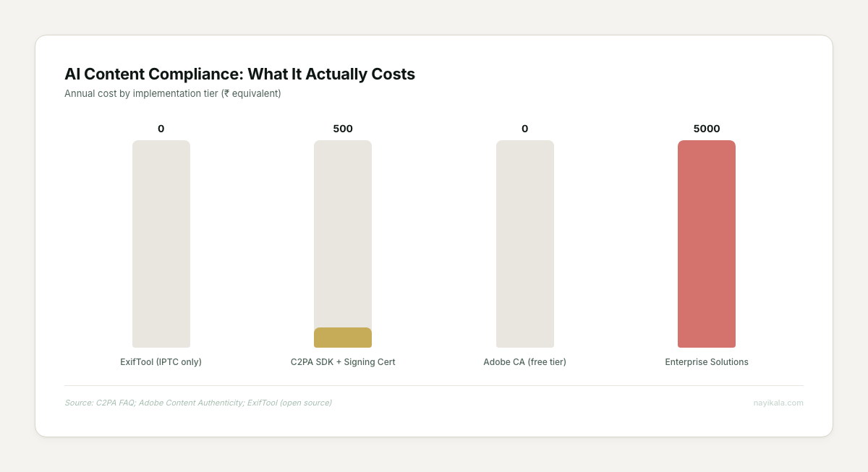Click the Enterprise Solutions axis label
This screenshot has height=472, width=868.
[x=707, y=362]
